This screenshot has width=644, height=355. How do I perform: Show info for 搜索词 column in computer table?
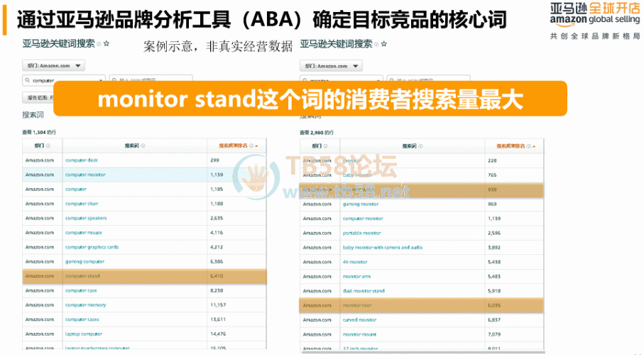pyautogui.click(x=143, y=146)
